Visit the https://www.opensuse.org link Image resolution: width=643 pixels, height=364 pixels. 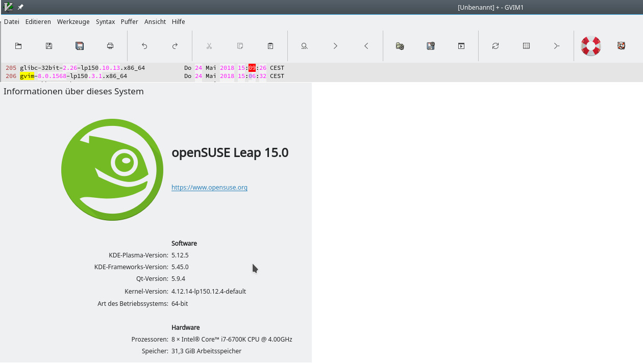(209, 187)
